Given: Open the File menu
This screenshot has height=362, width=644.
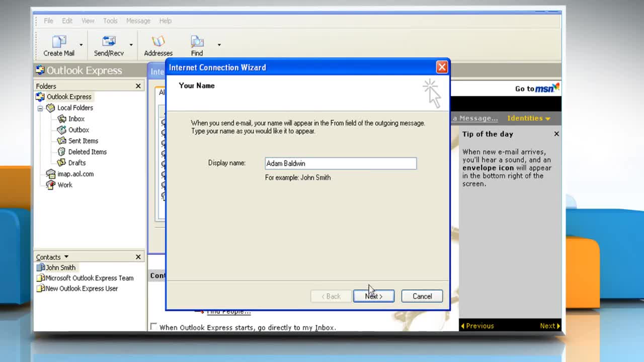Looking at the screenshot, I should click(x=48, y=21).
